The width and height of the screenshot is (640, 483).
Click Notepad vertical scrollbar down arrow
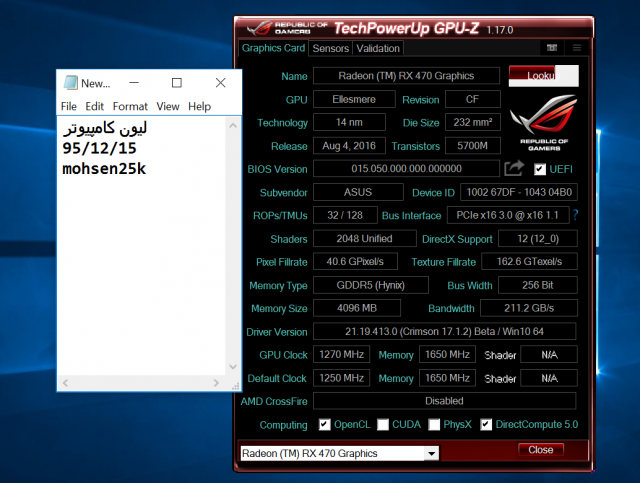(233, 367)
